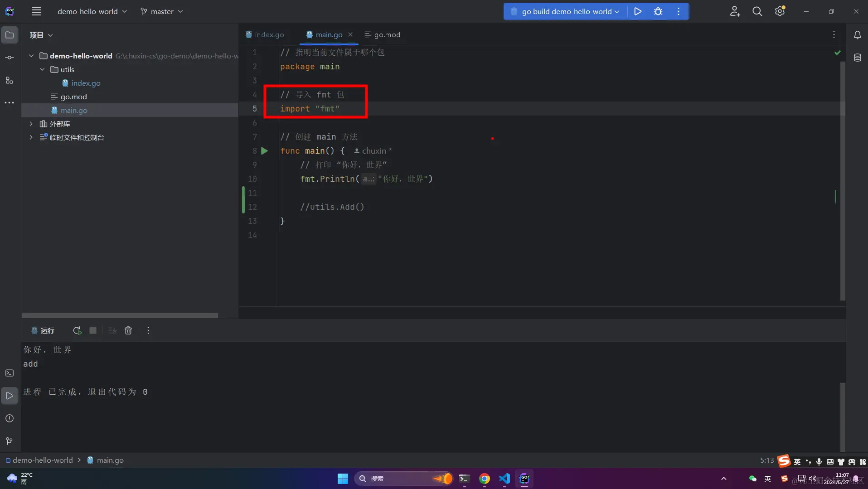
Task: Open Search Everywhere magnifier
Action: point(757,11)
